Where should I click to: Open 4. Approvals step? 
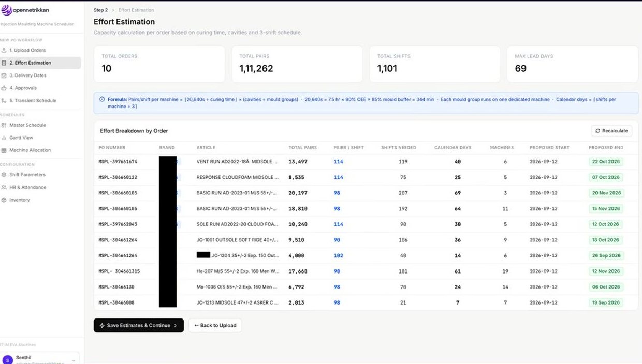click(x=40, y=88)
